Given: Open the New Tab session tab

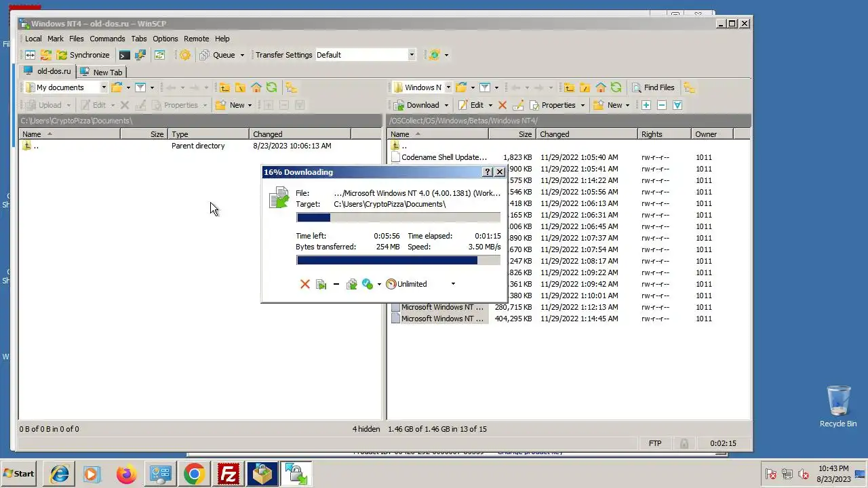Looking at the screenshot, I should point(101,72).
